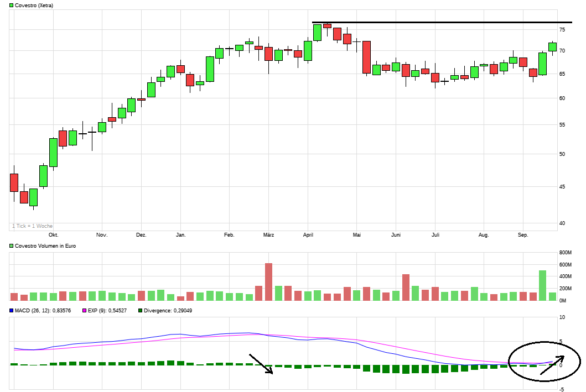
Task: Click the Jan. month axis label
Action: coord(180,235)
